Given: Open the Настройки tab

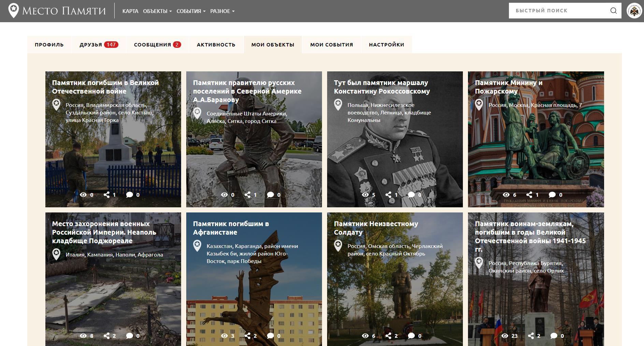Looking at the screenshot, I should tap(386, 45).
